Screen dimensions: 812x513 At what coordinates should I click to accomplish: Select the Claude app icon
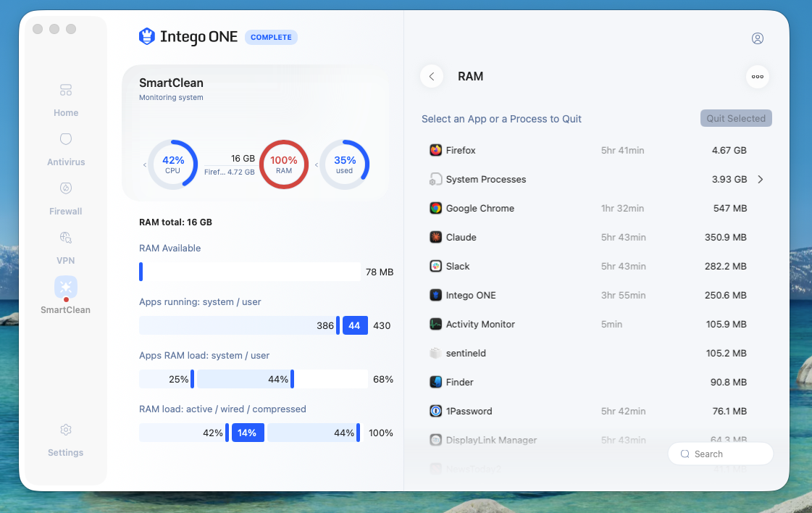point(435,238)
